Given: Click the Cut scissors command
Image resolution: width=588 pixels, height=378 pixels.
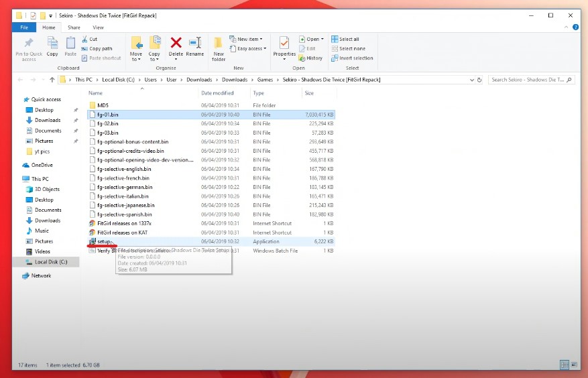Looking at the screenshot, I should pyautogui.click(x=89, y=39).
